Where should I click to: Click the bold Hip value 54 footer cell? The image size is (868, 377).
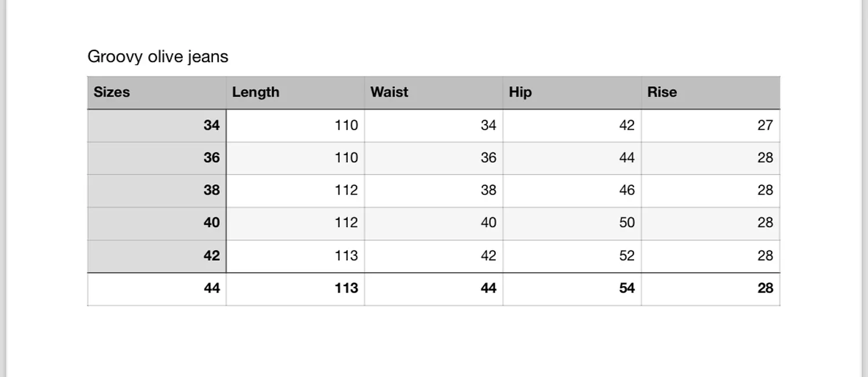(x=572, y=289)
